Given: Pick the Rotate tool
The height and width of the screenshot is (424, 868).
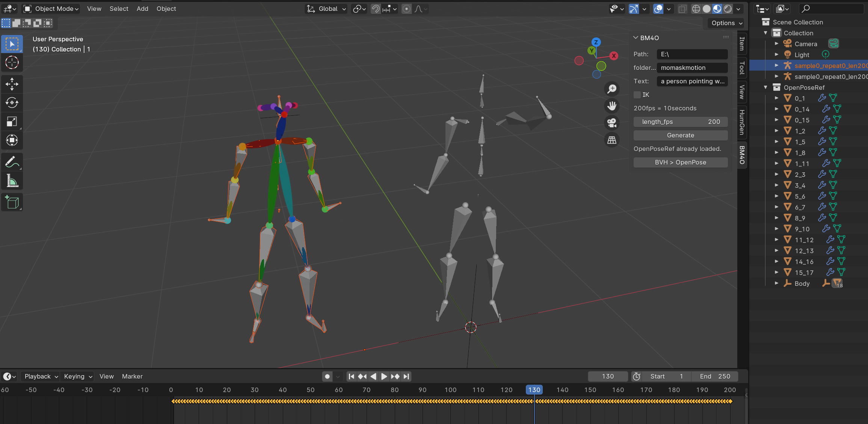Looking at the screenshot, I should tap(12, 103).
